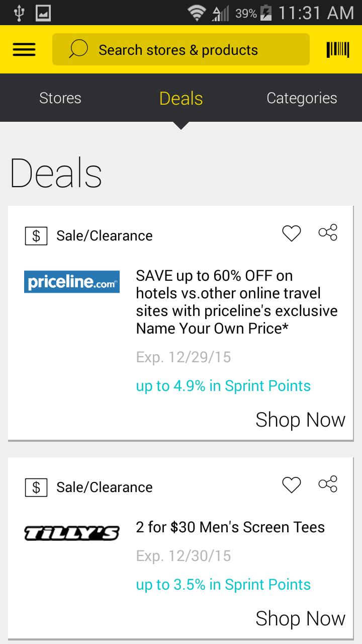
Task: Click the search magnifier icon
Action: click(x=78, y=49)
